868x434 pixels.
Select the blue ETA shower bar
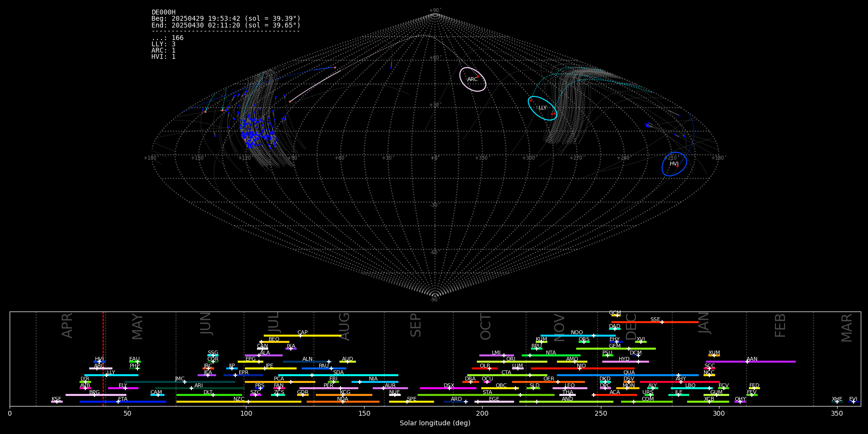(x=123, y=402)
